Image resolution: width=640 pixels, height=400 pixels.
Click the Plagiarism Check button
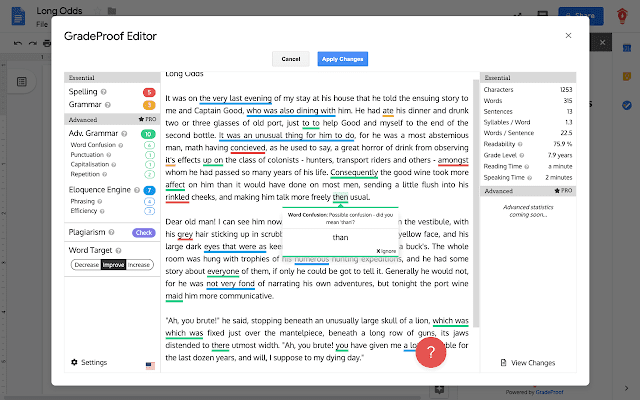[x=144, y=232]
